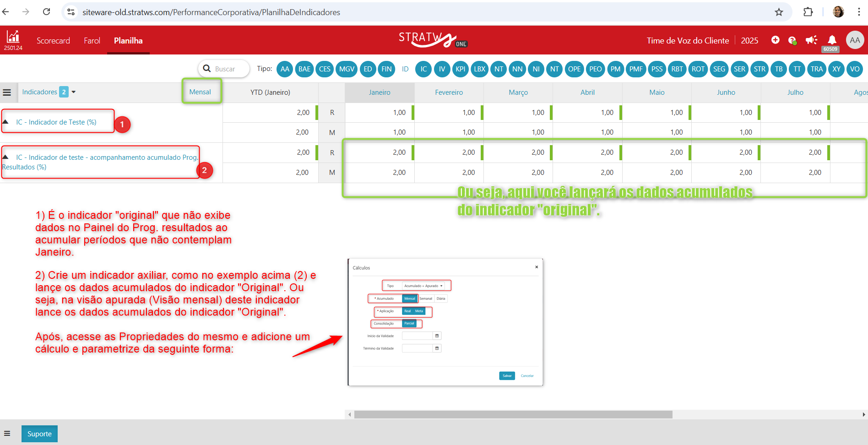Screen dimensions: 868x445
Task: Toggle the PMF type filter chip
Action: (636, 69)
